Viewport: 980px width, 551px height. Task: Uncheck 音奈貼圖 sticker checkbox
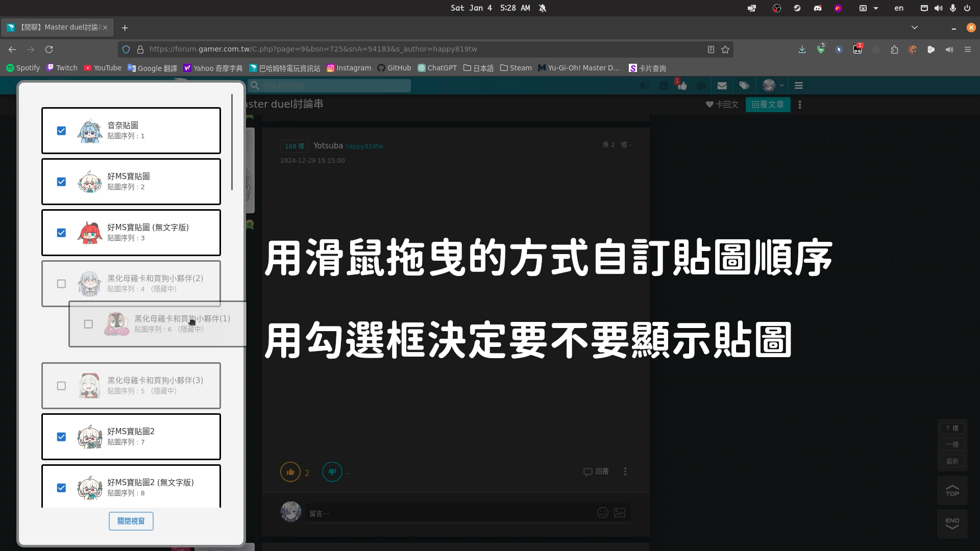(x=61, y=131)
